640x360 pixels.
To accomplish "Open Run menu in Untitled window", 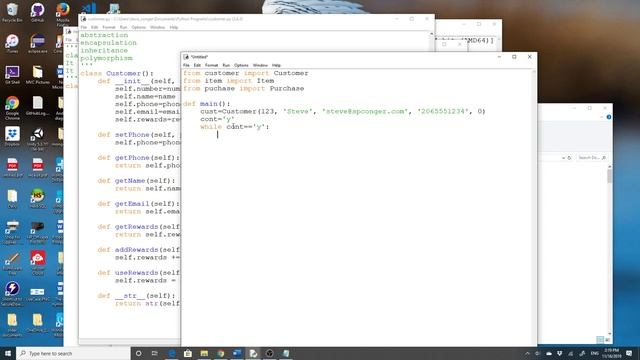I will click(226, 65).
